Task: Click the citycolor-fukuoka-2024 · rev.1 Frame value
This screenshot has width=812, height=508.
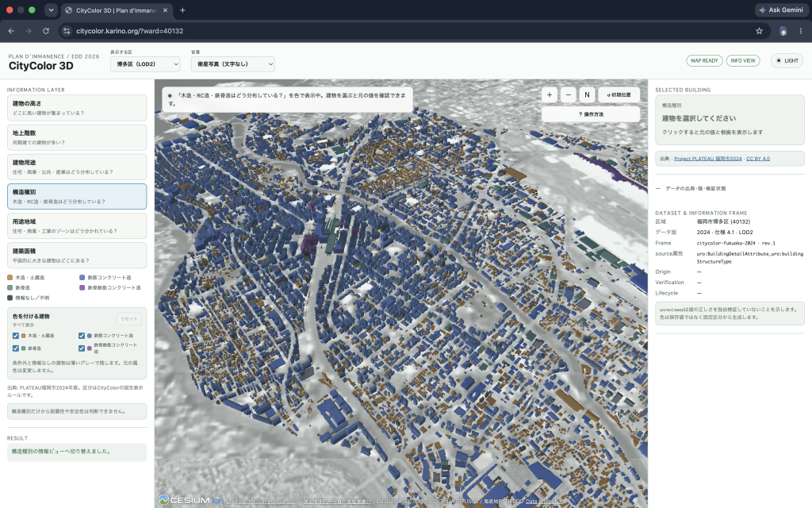Action: (x=736, y=243)
